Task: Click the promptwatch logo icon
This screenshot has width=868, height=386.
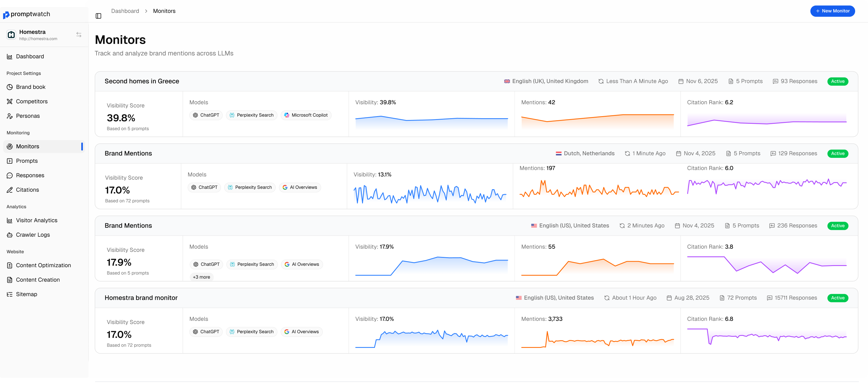Action: coord(6,15)
